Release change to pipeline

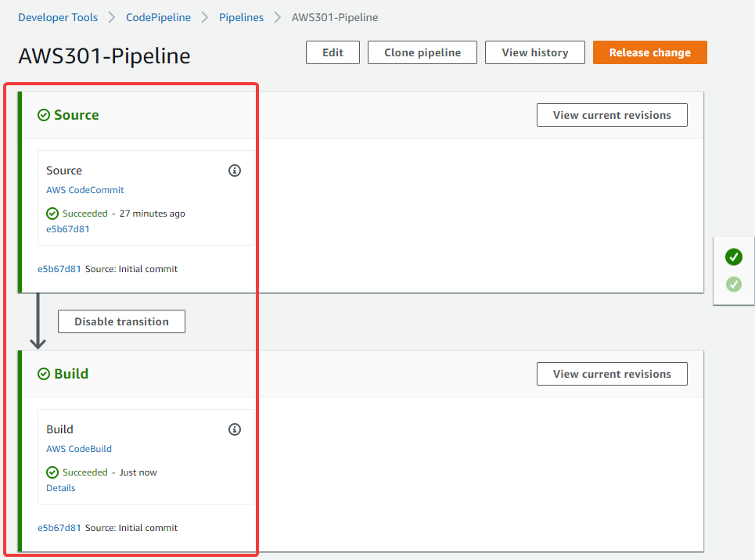click(650, 52)
